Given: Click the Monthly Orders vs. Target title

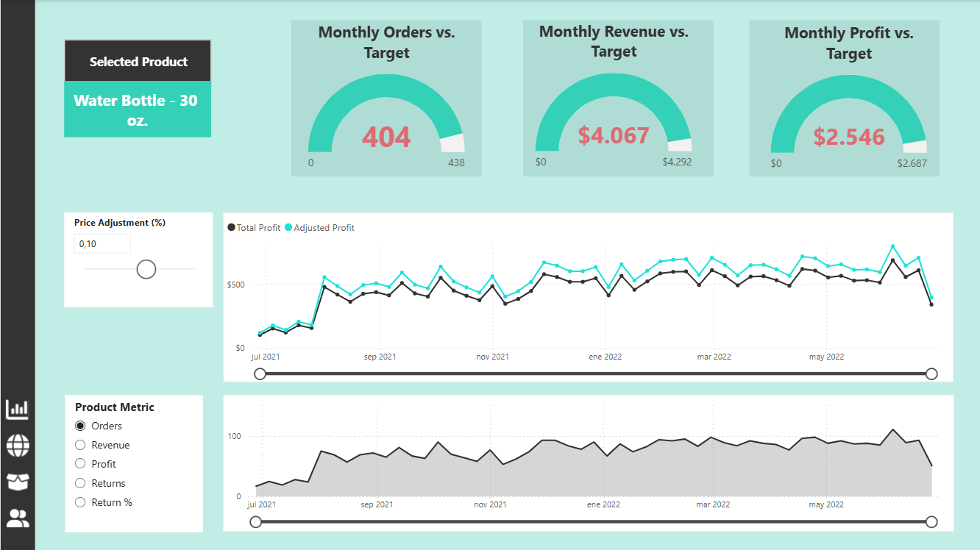Looking at the screenshot, I should coord(386,43).
